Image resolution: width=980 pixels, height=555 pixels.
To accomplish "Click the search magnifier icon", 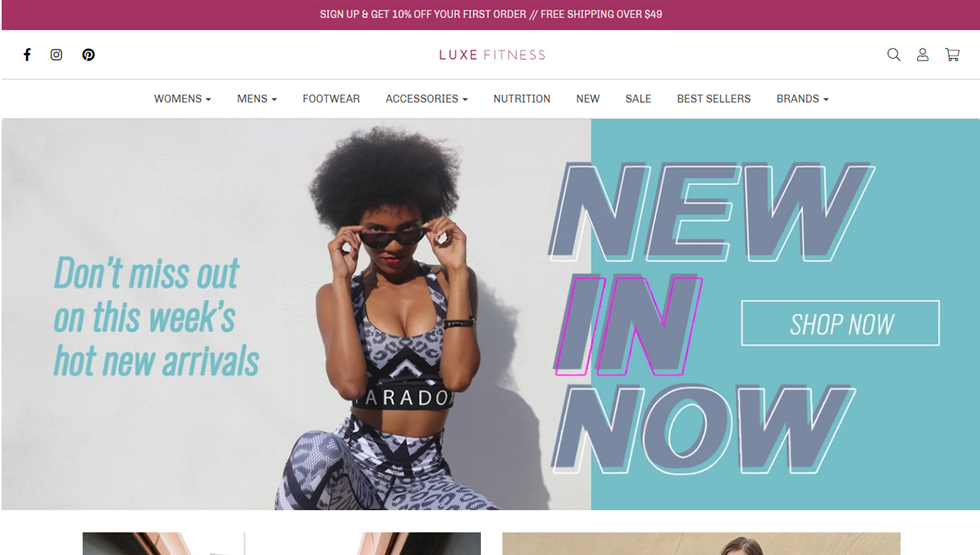I will [x=893, y=55].
